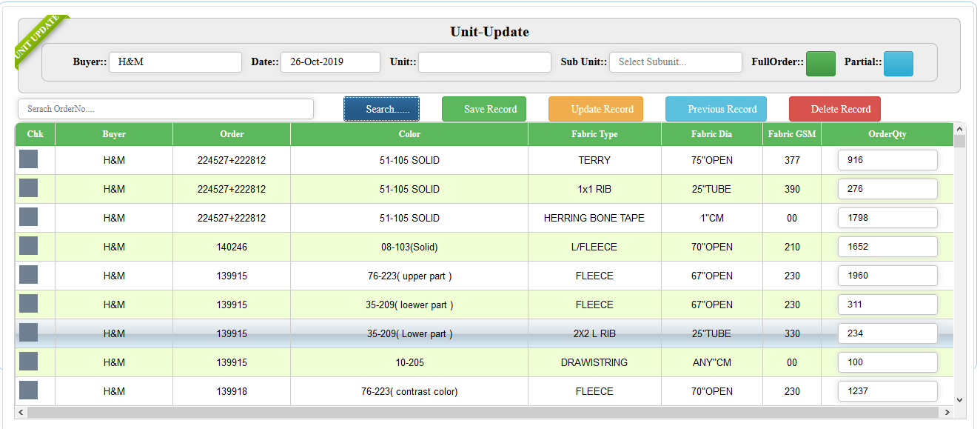Click the HERRING BONE TAPE cell

(x=594, y=218)
